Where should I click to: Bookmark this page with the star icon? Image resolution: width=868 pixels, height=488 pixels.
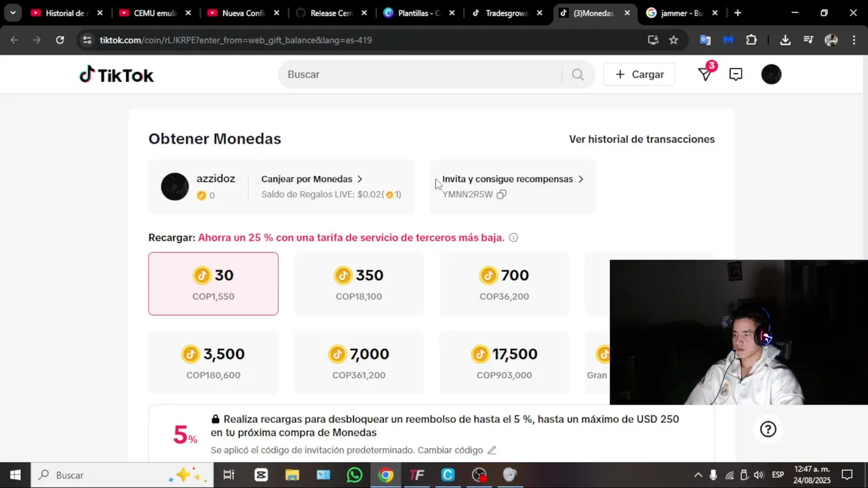[673, 40]
